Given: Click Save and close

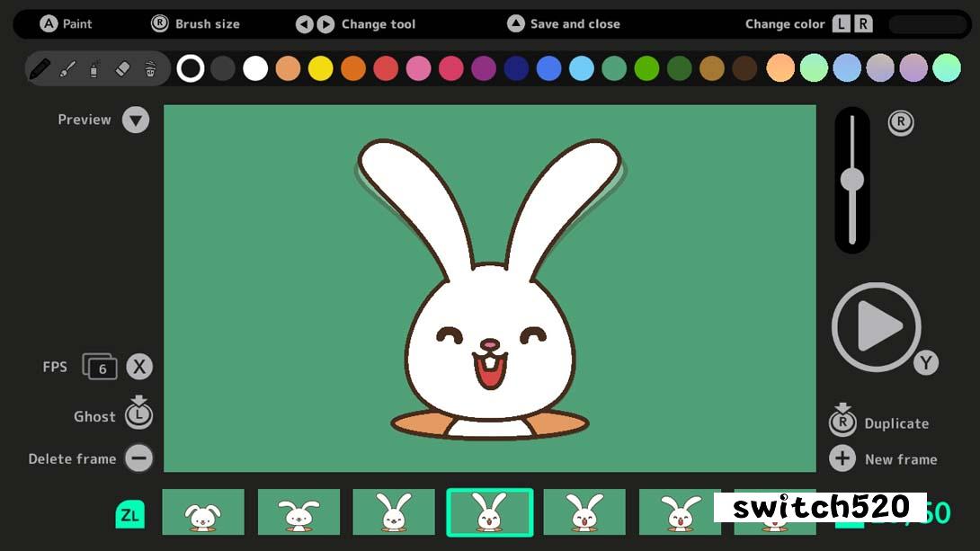Looking at the screenshot, I should point(564,23).
